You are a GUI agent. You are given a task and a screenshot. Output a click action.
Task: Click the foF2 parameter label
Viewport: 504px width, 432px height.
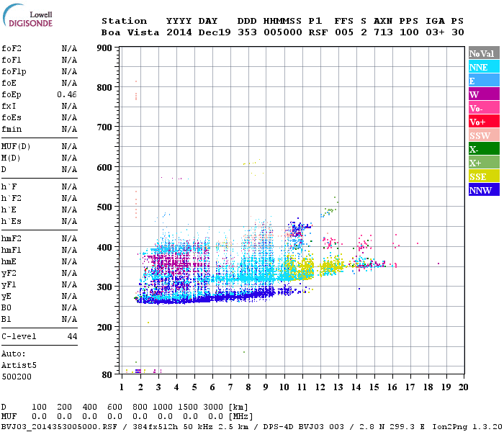(x=12, y=48)
